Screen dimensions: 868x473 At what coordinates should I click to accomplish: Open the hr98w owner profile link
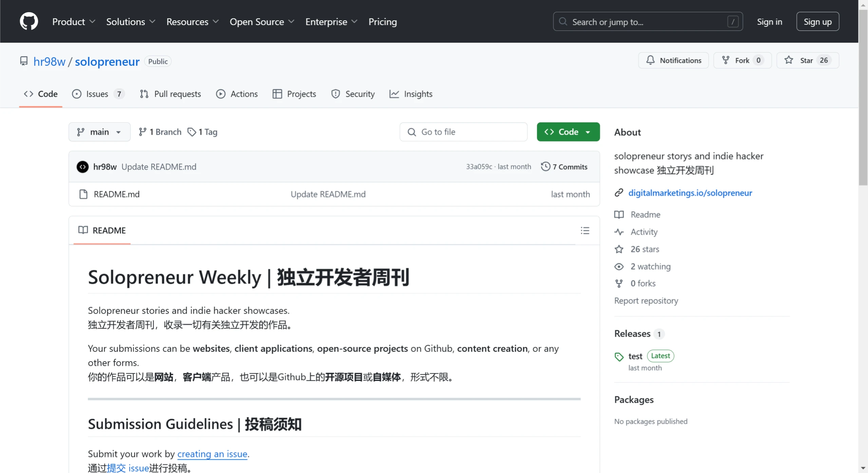pos(49,61)
